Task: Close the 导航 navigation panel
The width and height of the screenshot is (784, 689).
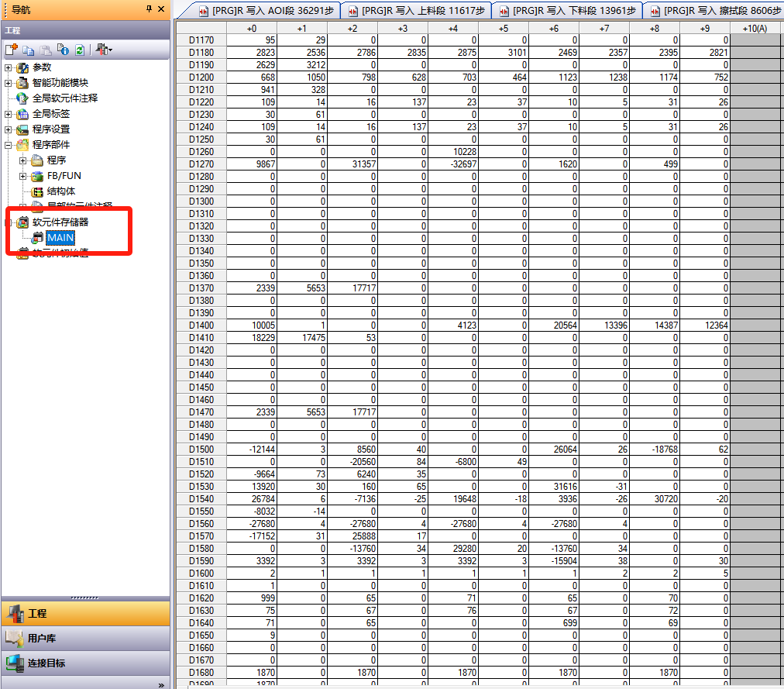Action: [161, 9]
